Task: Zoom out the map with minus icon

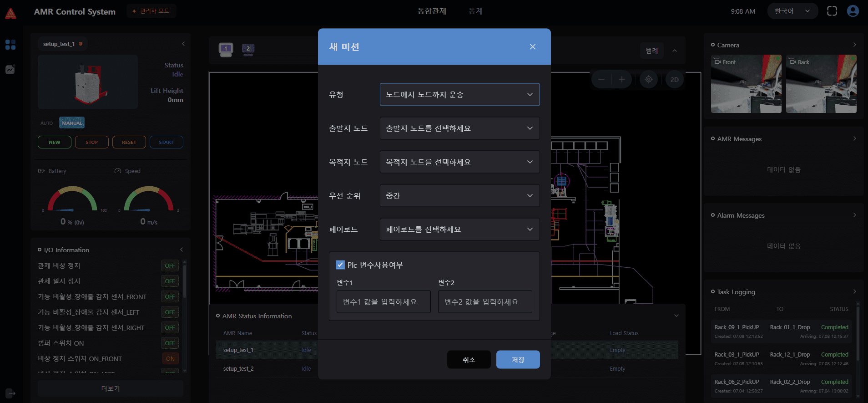Action: pyautogui.click(x=601, y=79)
